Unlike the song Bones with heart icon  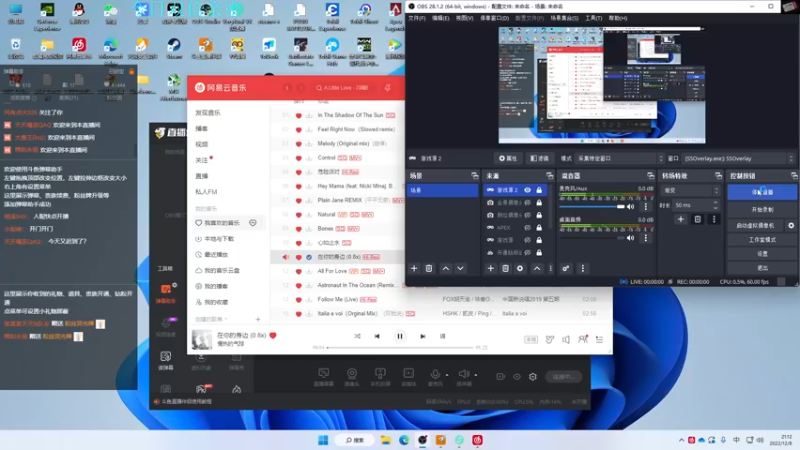point(298,229)
